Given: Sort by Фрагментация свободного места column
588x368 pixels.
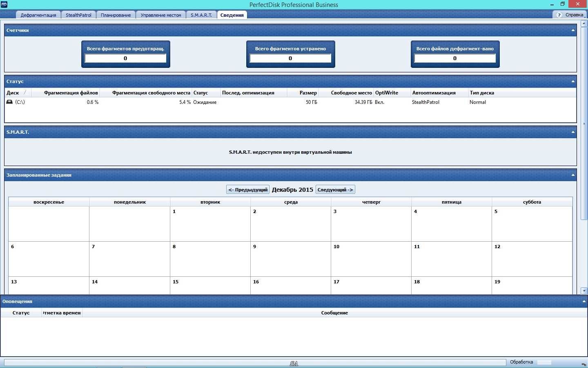Looking at the screenshot, I should 146,93.
